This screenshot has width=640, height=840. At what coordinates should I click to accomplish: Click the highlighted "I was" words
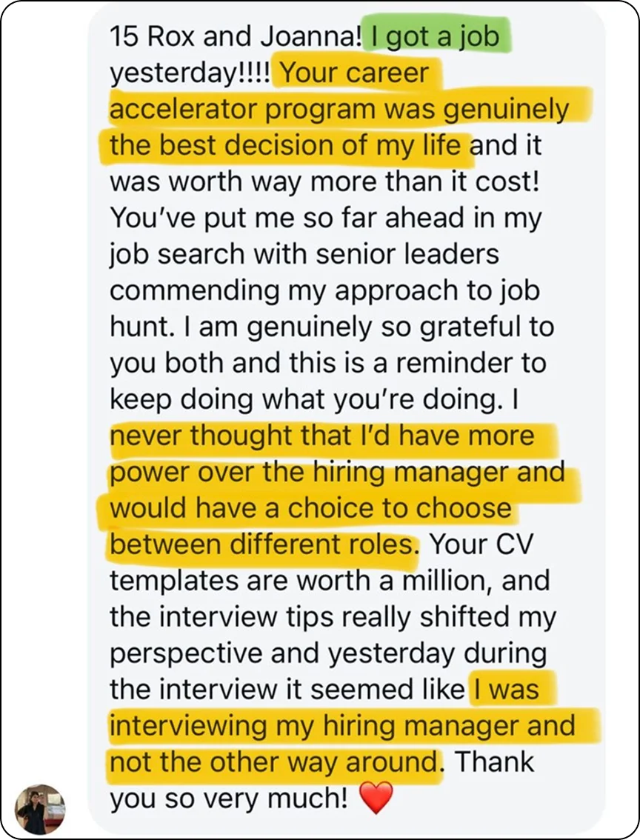click(x=507, y=690)
